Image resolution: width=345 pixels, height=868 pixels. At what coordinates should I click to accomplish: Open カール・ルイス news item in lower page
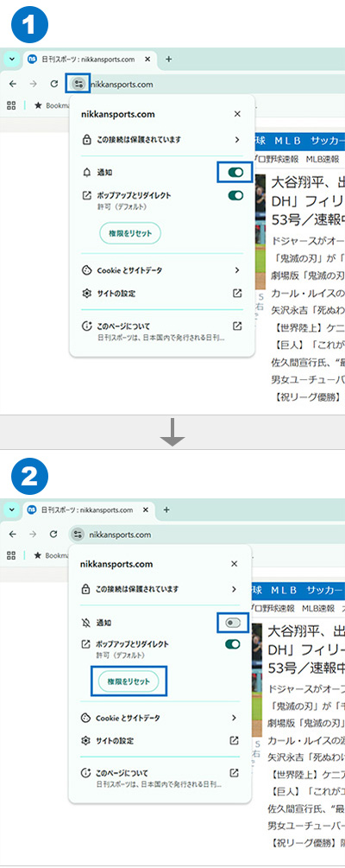[306, 741]
